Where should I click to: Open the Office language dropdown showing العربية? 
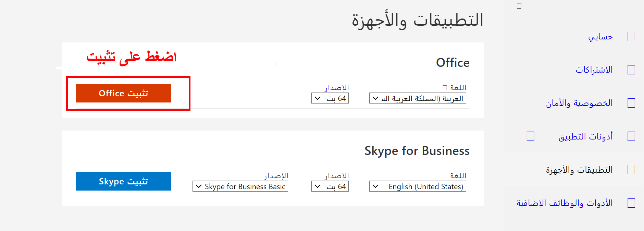pos(418,98)
